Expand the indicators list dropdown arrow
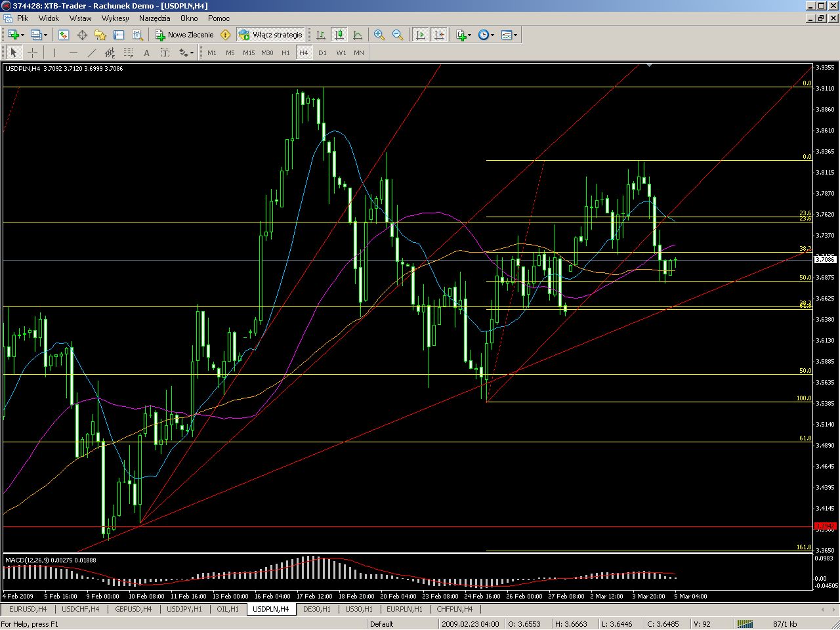Viewport: 840px width, 630px height. click(x=470, y=35)
